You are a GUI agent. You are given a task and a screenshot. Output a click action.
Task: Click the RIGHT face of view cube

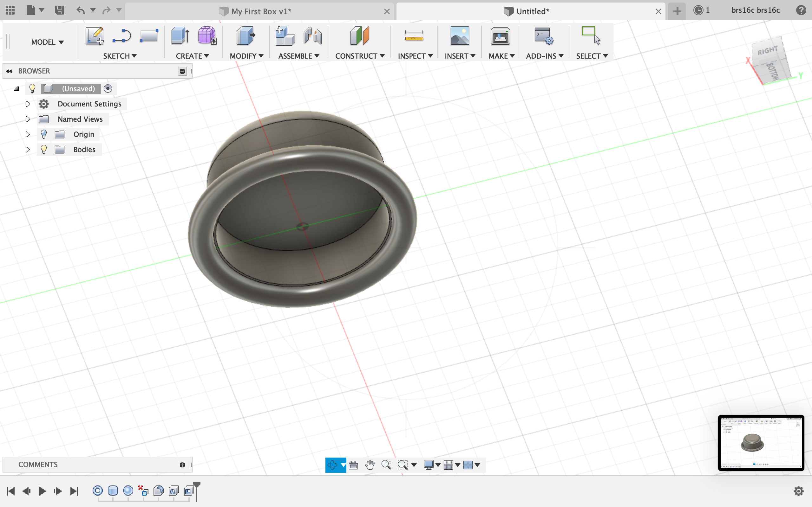(x=767, y=51)
